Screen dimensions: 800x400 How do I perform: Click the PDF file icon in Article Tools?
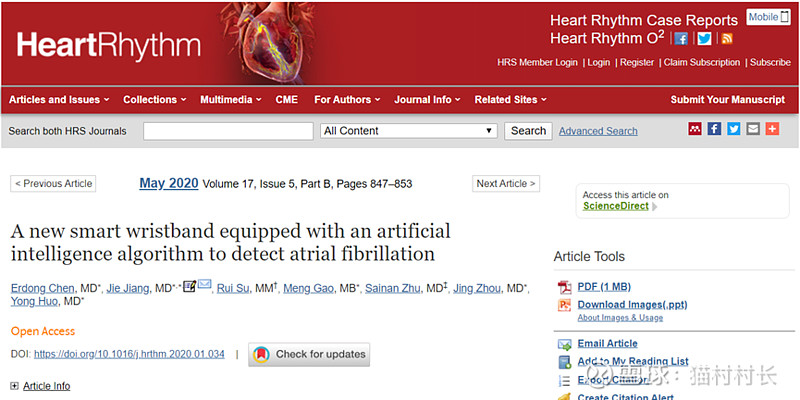[565, 287]
